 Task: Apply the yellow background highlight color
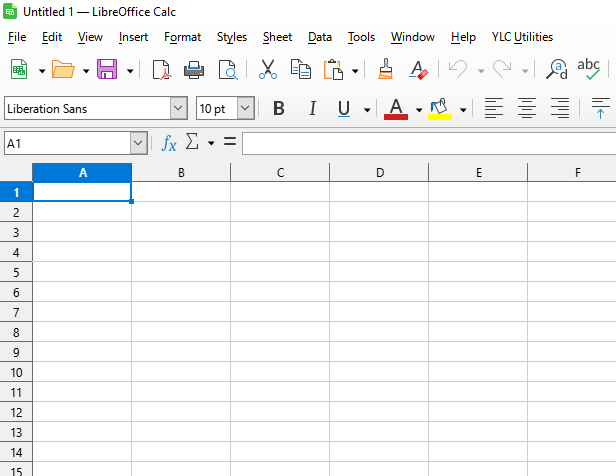click(x=439, y=108)
